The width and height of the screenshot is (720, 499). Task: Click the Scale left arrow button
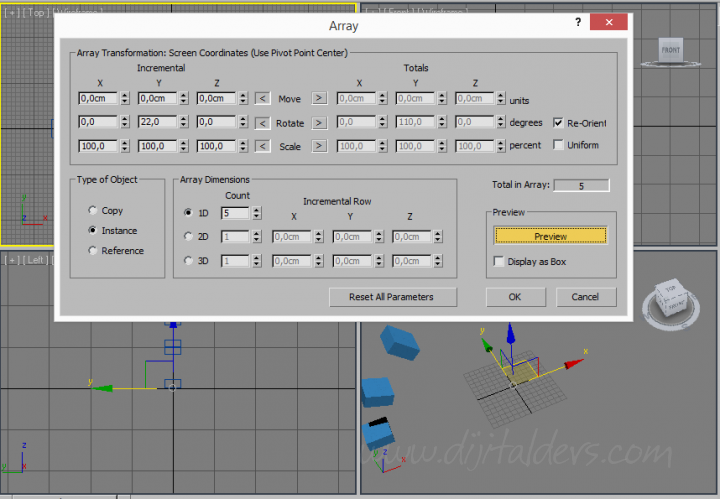pyautogui.click(x=262, y=145)
